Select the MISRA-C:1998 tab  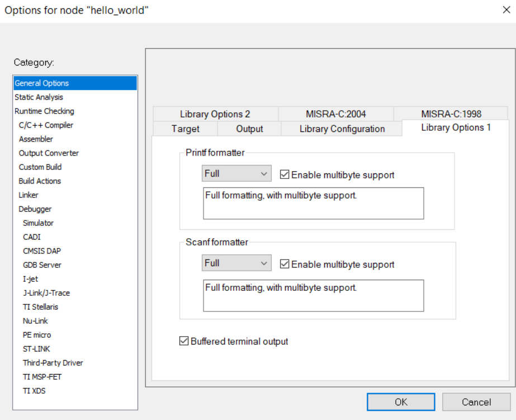[x=451, y=114]
